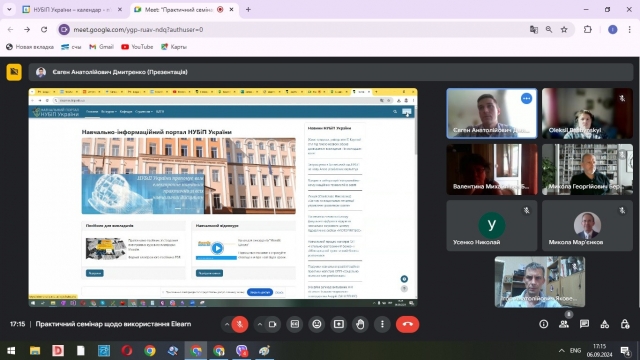Image resolution: width=640 pixels, height=360 pixels.
Task: Bookmark this page with the star
Action: click(564, 29)
